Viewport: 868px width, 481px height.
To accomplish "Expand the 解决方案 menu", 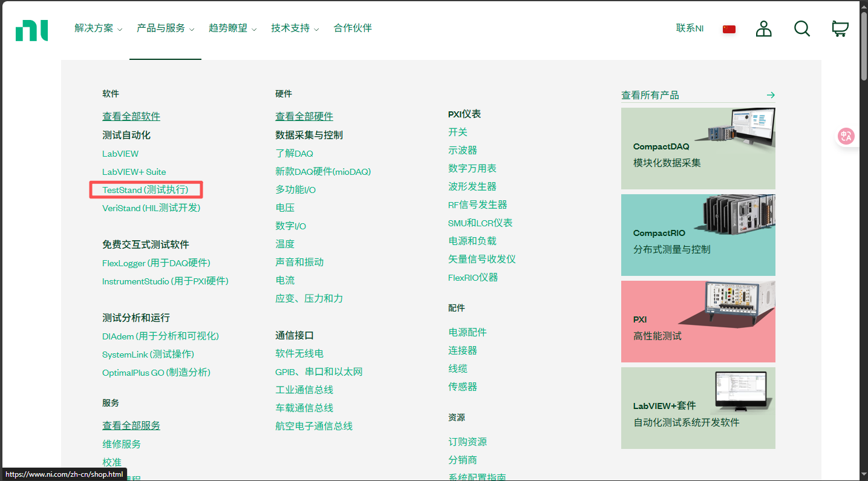I will [x=98, y=28].
